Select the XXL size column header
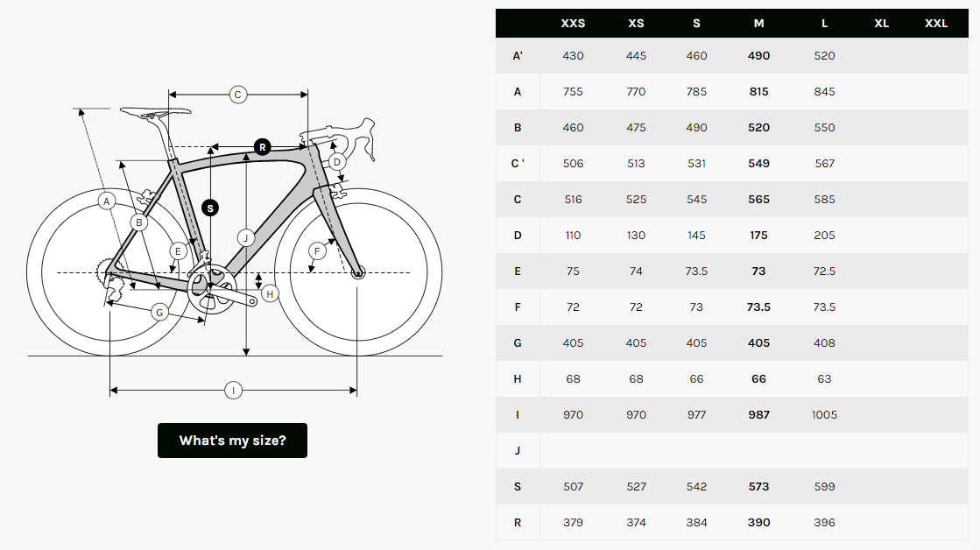The image size is (980, 550). point(936,24)
